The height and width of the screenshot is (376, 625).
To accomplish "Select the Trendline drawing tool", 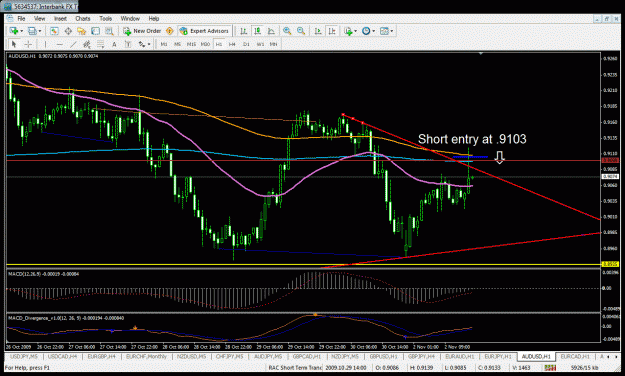I will click(73, 44).
